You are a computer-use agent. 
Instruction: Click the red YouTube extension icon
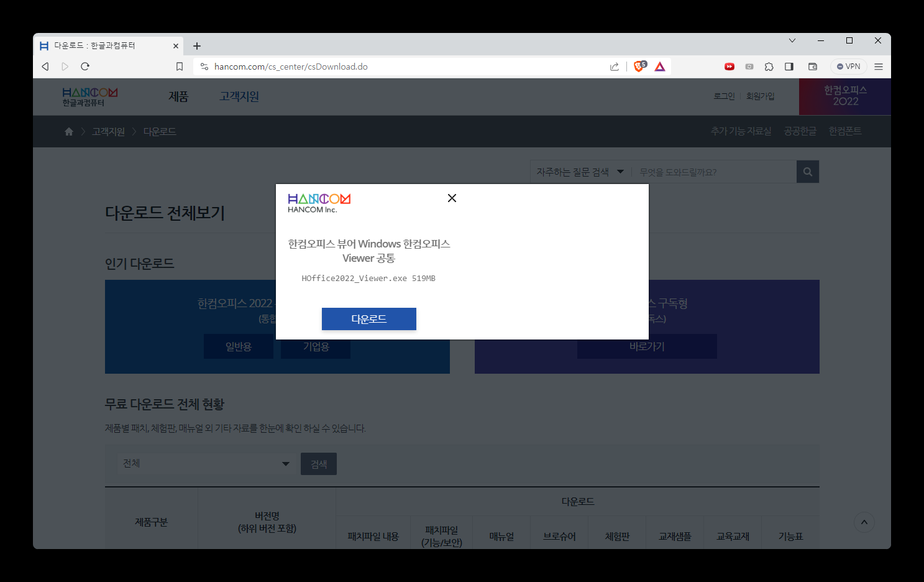click(730, 67)
